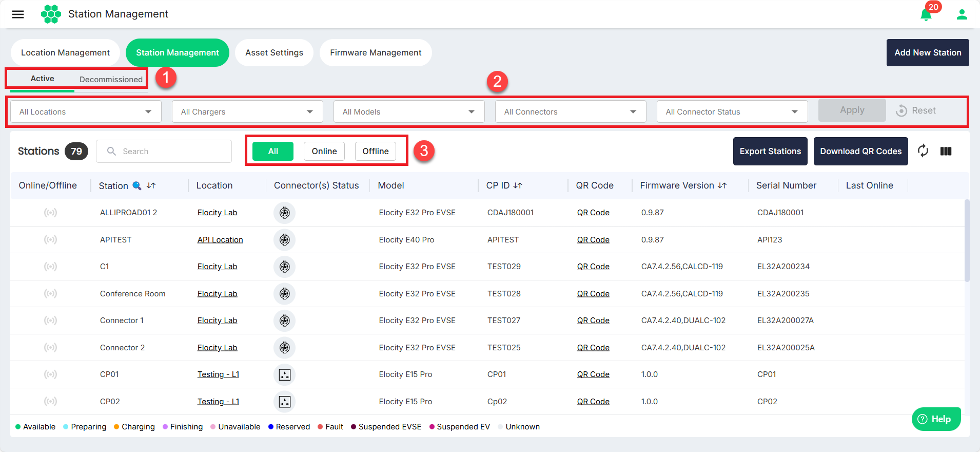
Task: Click the green Available legend dot
Action: pyautogui.click(x=18, y=427)
